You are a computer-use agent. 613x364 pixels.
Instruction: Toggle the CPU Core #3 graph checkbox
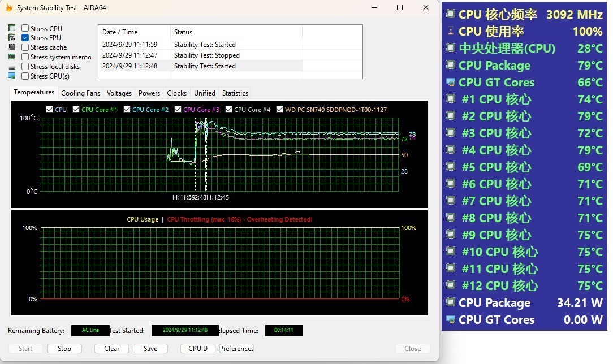pos(178,109)
